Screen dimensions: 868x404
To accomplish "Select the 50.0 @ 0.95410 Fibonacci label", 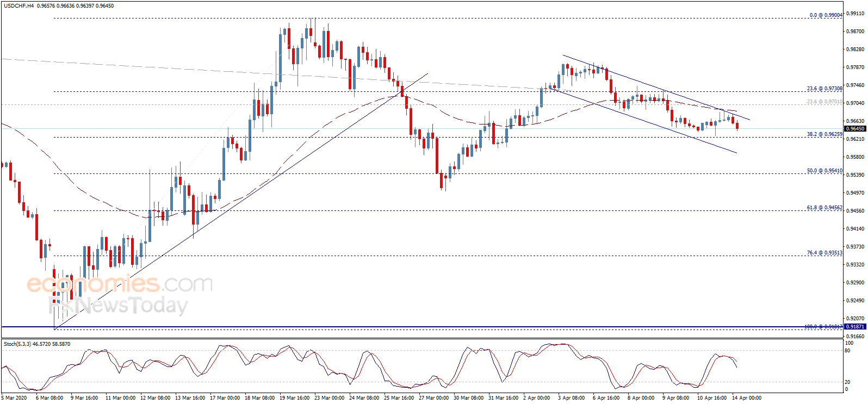I will [x=824, y=171].
